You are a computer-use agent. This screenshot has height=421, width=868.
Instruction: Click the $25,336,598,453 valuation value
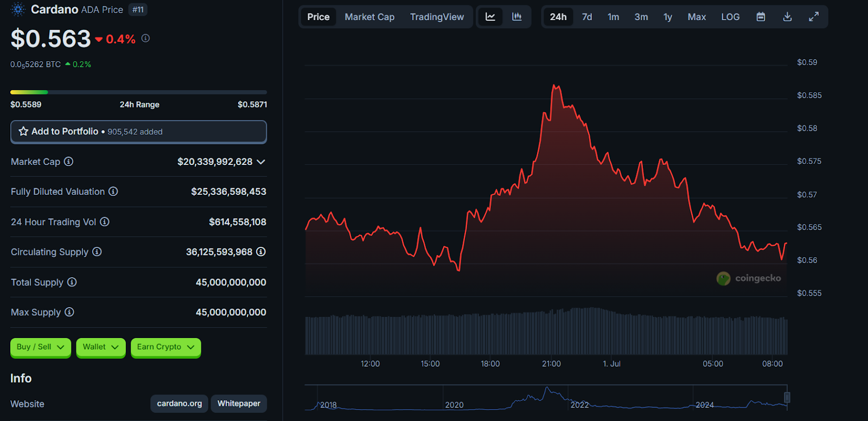point(228,192)
